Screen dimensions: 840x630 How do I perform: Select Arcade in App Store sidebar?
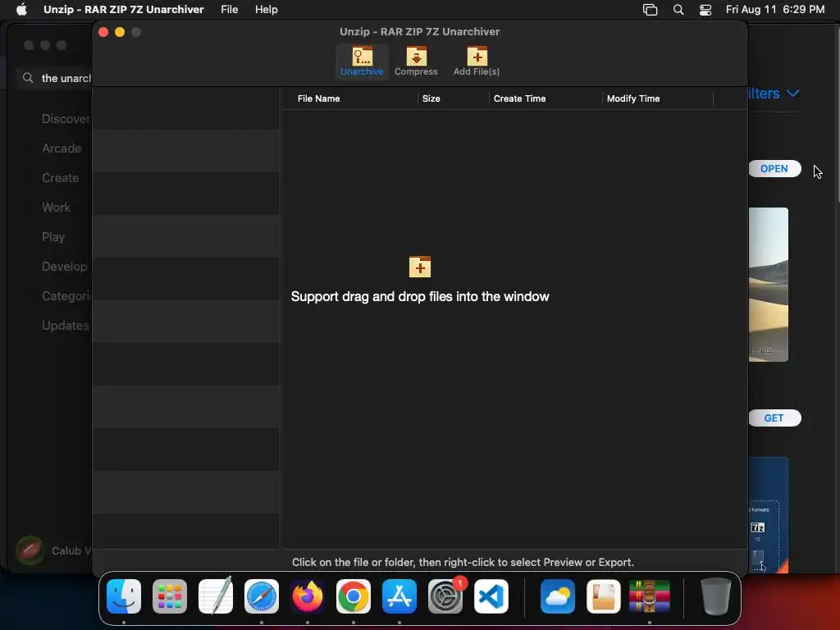coord(62,148)
